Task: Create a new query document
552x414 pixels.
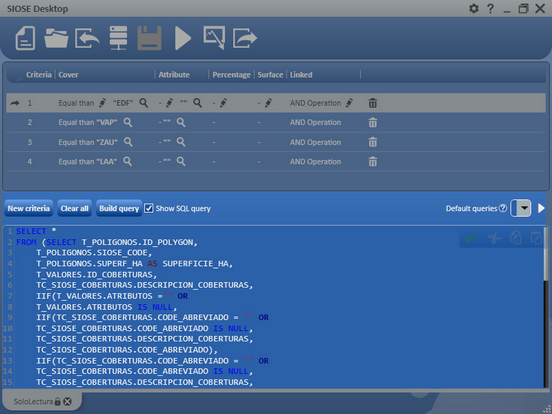Action: [25, 38]
